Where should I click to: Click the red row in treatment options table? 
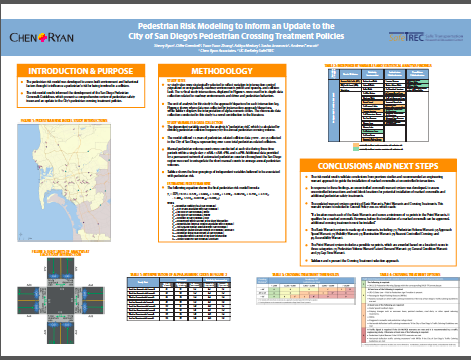(410, 335)
